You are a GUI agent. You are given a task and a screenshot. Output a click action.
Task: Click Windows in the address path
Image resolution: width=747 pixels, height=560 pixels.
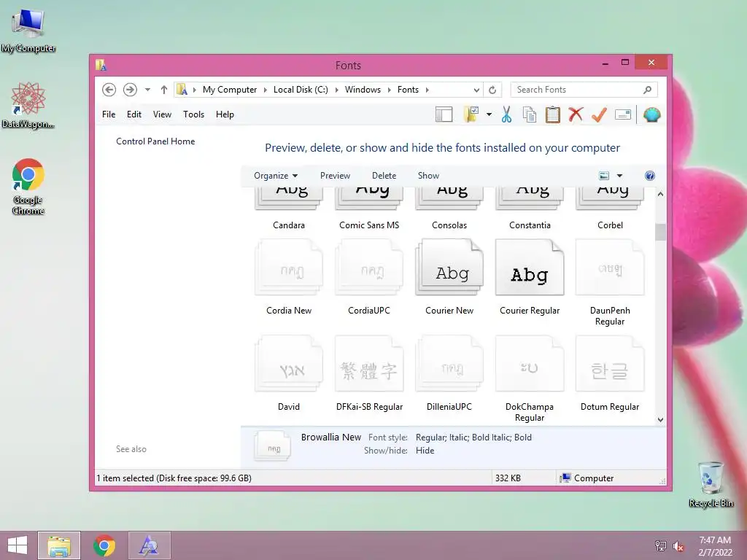[363, 90]
